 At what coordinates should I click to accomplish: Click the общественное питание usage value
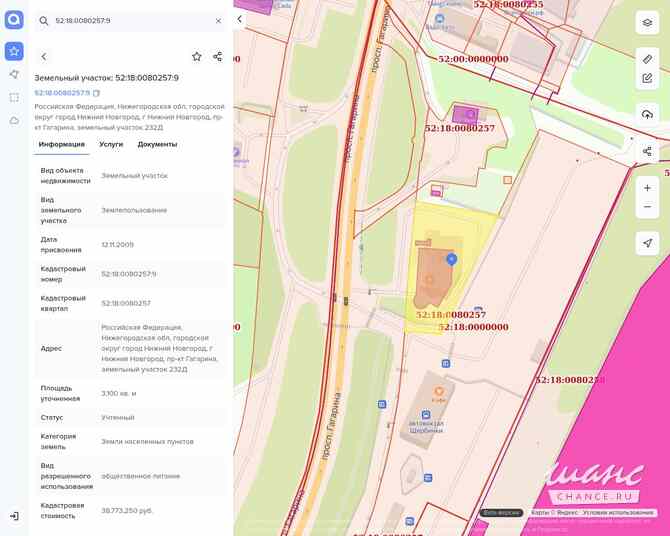(141, 476)
